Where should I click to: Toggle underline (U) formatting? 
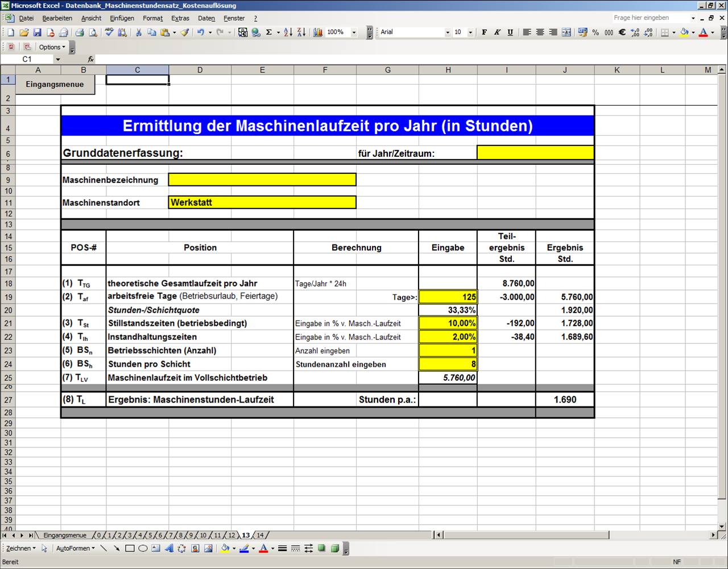click(x=510, y=32)
